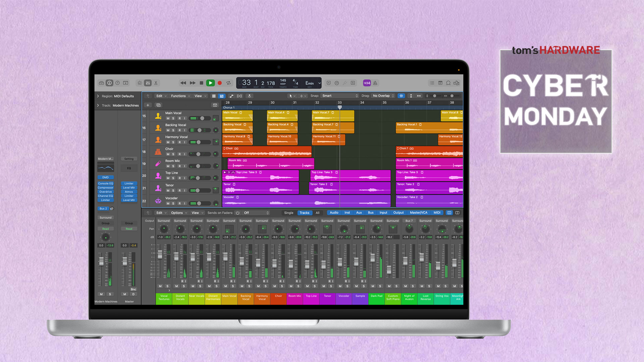Click the automation curve icon in the tracks toolbar
The image size is (644, 362).
coord(231,96)
